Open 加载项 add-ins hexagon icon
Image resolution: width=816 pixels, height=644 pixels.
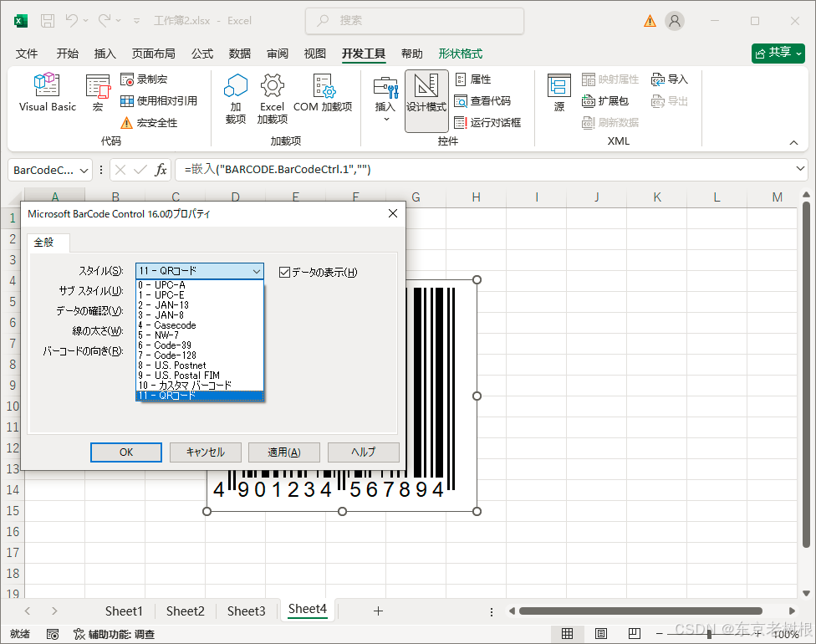pos(236,98)
